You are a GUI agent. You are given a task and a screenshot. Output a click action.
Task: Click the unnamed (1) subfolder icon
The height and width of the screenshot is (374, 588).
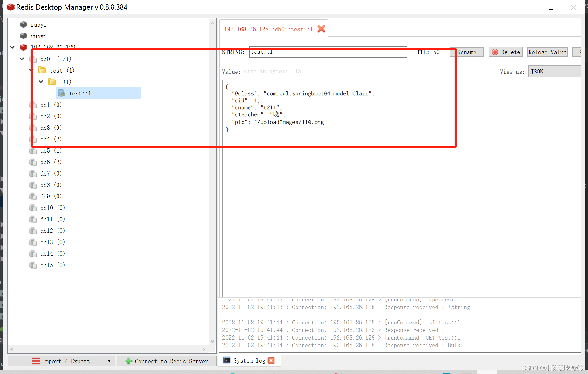[52, 82]
